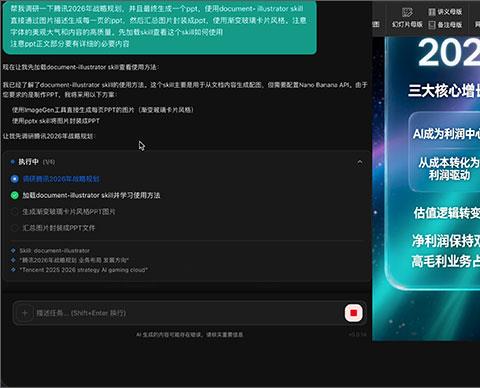Click the AI成为利润中心 card in slide preview
Image resolution: width=480 pixels, height=388 pixels.
pyautogui.click(x=446, y=134)
